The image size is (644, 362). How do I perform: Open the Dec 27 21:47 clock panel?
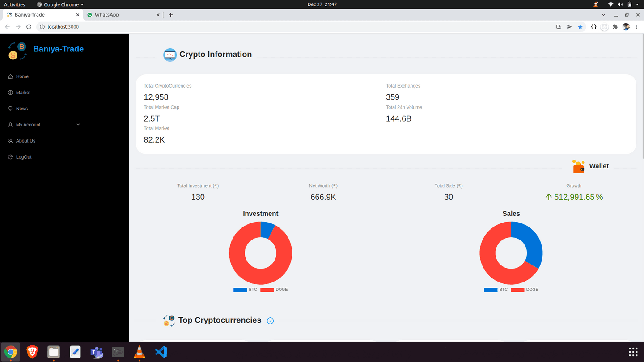322,4
